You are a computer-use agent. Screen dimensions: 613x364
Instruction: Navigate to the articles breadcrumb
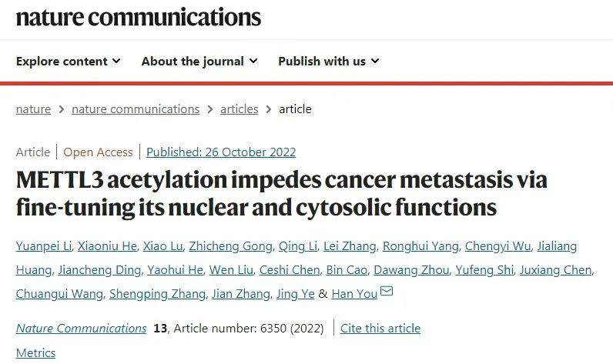coord(239,109)
